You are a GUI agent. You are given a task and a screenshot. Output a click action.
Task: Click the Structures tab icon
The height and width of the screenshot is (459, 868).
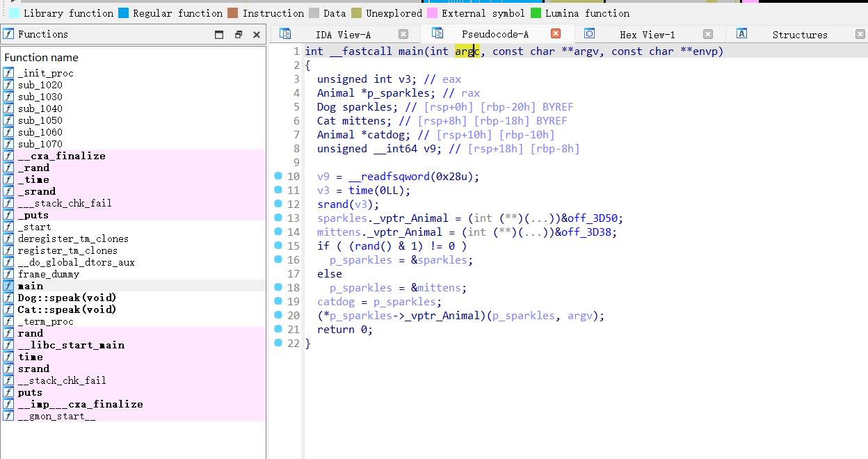click(741, 34)
